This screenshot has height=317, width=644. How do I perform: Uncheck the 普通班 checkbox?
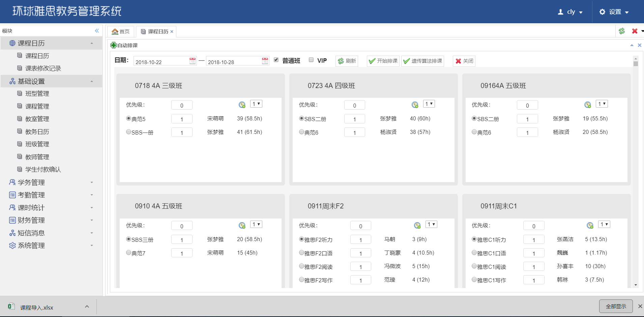tap(276, 60)
